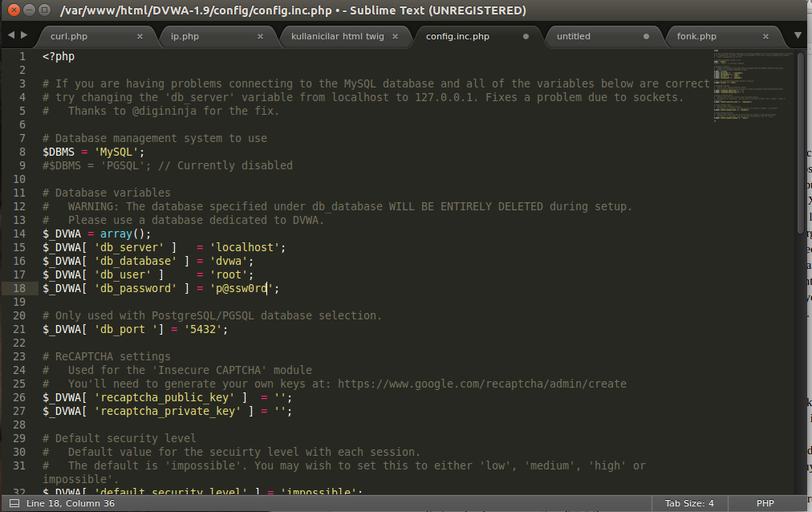Open the Tab Size: 4 menu
Viewport: 812px width, 512px height.
click(689, 503)
